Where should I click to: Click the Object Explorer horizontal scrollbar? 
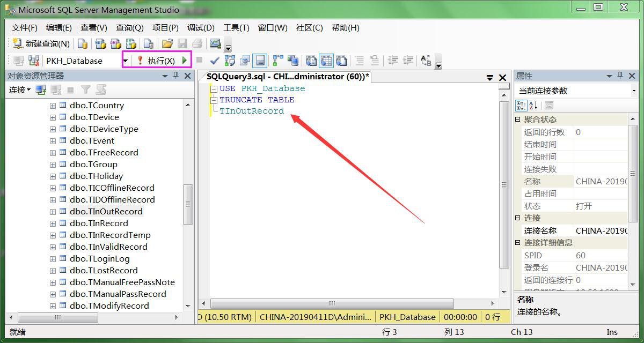tap(58, 317)
